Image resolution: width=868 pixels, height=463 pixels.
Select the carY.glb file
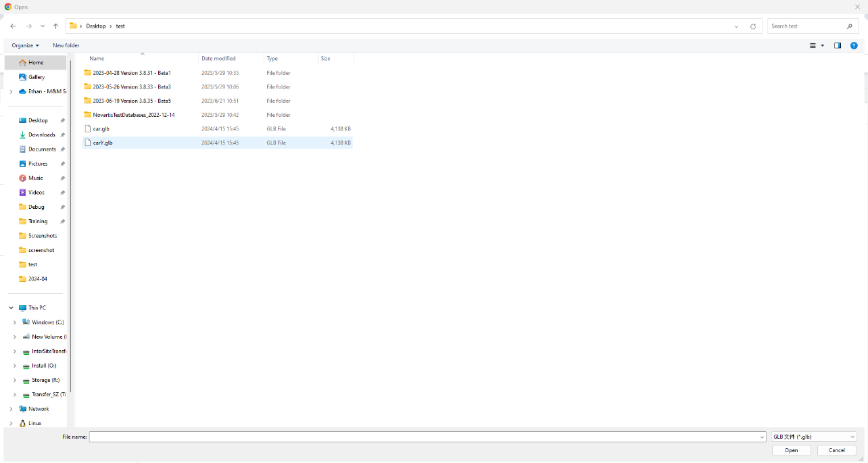click(103, 143)
